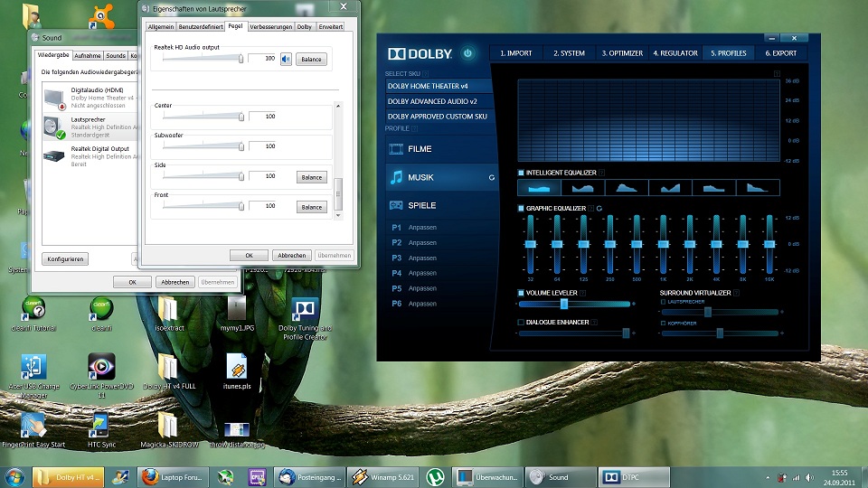The width and height of the screenshot is (868, 488).
Task: Open help icon next to Volume Leveler
Action: (x=582, y=293)
